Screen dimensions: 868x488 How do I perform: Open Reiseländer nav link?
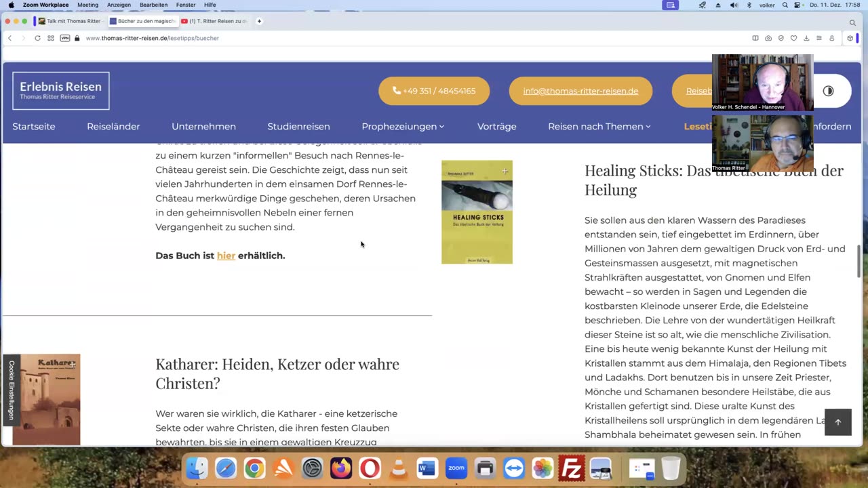click(113, 126)
